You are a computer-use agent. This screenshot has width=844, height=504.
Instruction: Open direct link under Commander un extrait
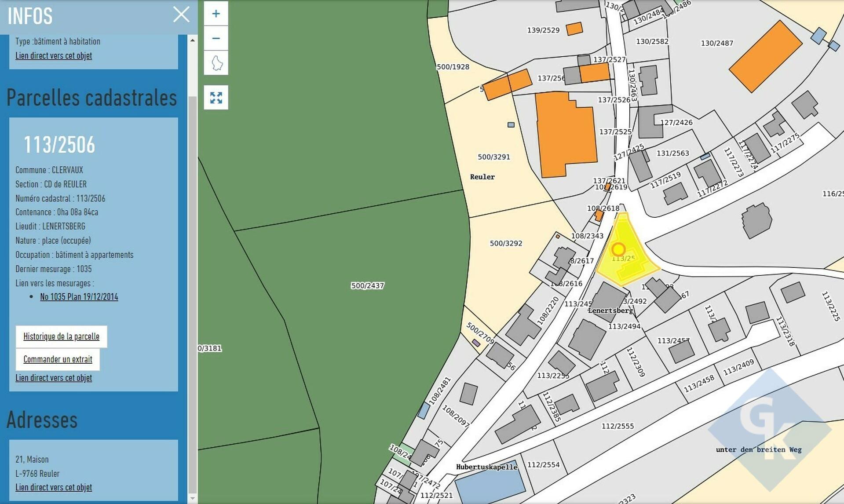tap(54, 378)
